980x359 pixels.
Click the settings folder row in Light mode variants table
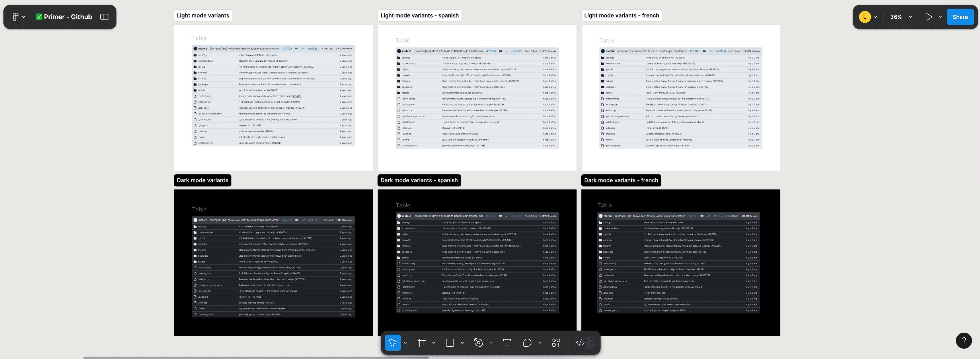click(x=274, y=55)
